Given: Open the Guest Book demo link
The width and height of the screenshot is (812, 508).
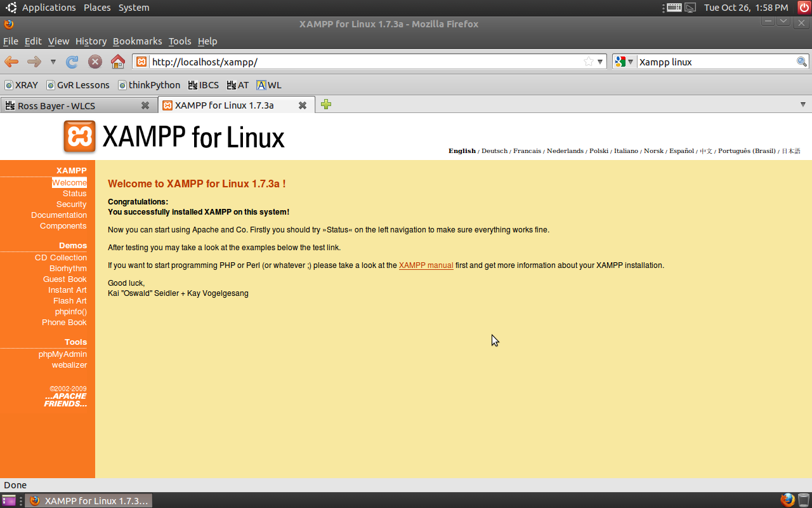Looking at the screenshot, I should 65,279.
